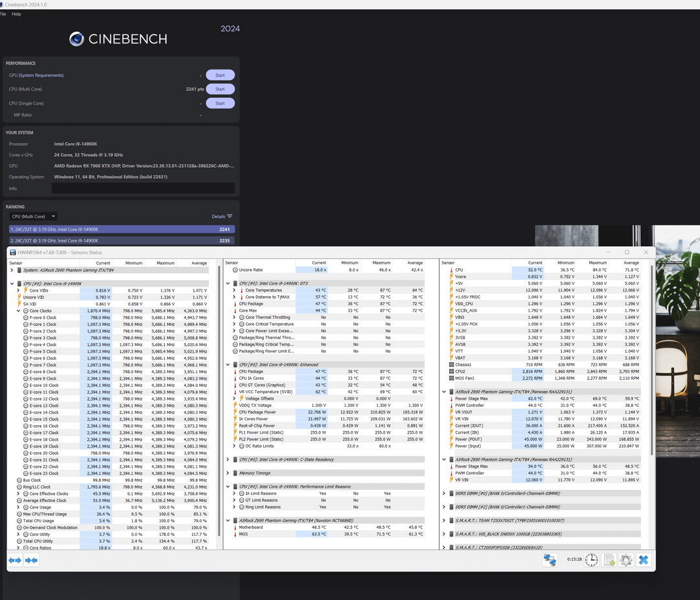Expand S.M.A.R.T. WD_BLACK SN850X section
This screenshot has height=600, width=700.
pyautogui.click(x=444, y=534)
